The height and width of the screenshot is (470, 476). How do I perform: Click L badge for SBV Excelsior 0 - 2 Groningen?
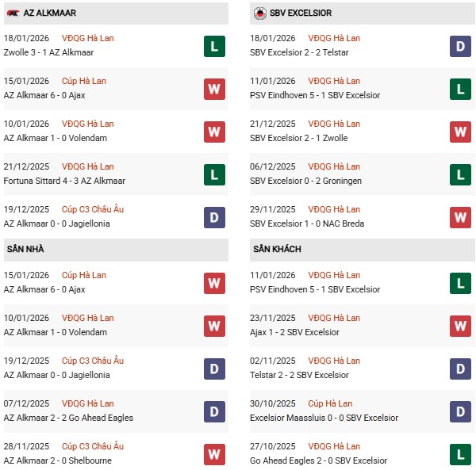point(459,174)
